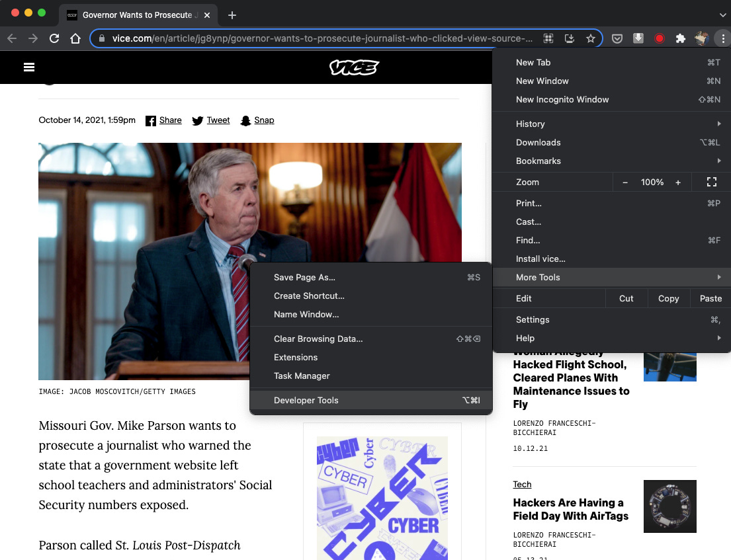The image size is (731, 560).
Task: Bookmark this page with the star icon
Action: click(591, 38)
